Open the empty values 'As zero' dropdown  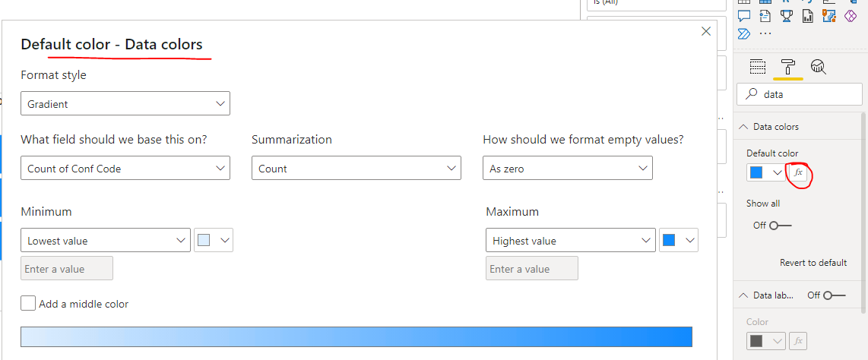(568, 168)
